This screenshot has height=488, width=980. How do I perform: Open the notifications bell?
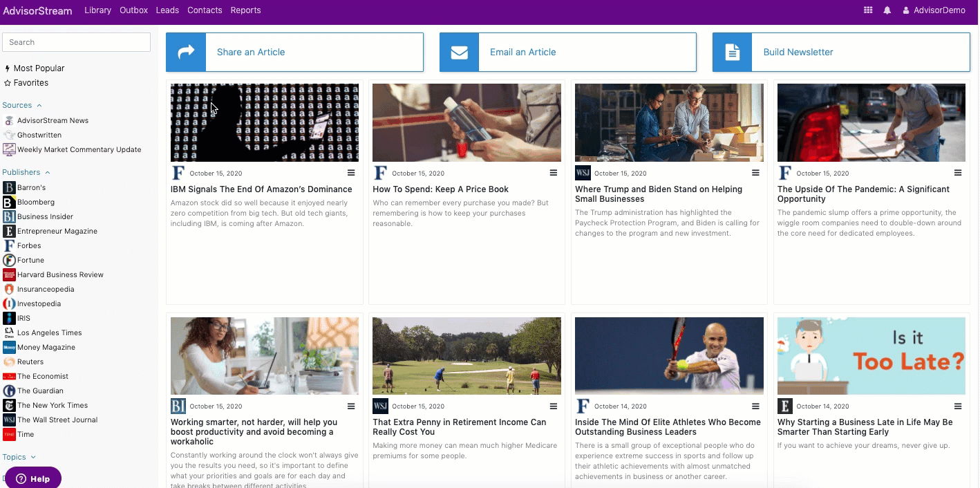pyautogui.click(x=887, y=10)
